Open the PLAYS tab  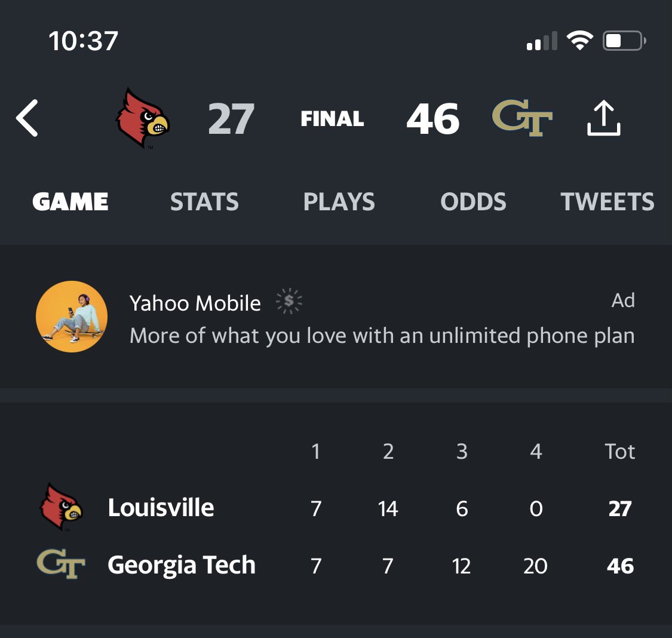[x=339, y=202]
